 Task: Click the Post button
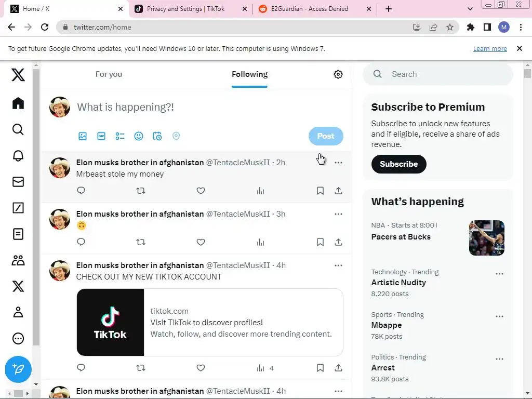coord(326,136)
